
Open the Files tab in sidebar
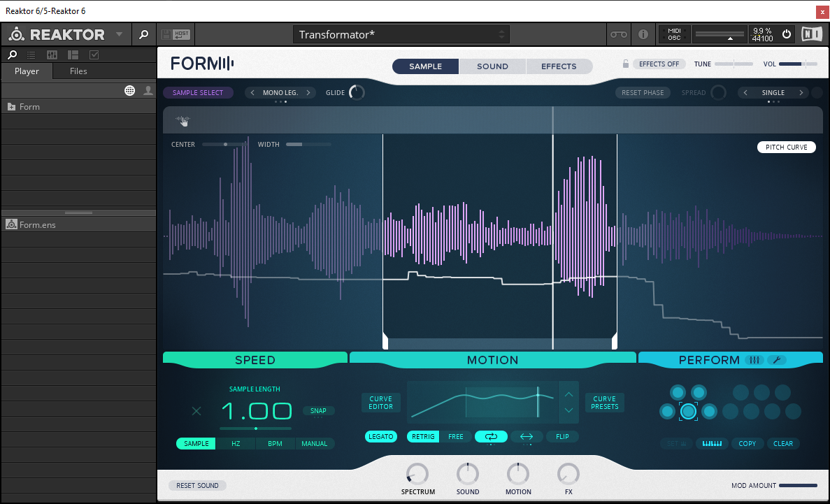click(x=78, y=71)
